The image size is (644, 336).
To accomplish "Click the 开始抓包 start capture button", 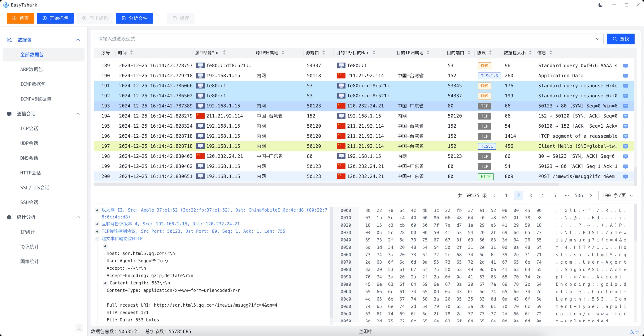I will pyautogui.click(x=55, y=18).
